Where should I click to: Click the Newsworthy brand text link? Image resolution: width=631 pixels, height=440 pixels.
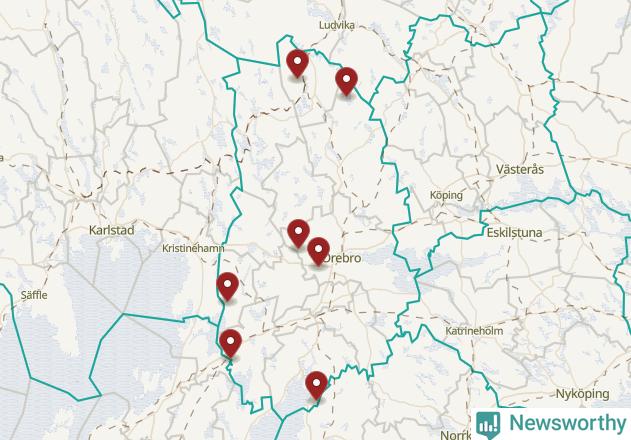568,423
